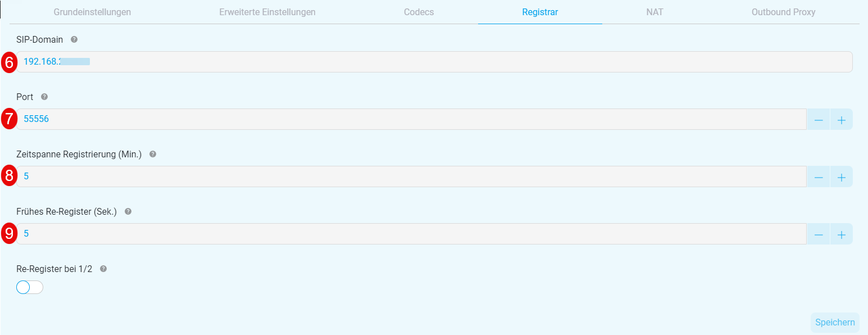Viewport: 868px width, 335px height.
Task: Show help for Frühes Re-Register (Sek.)
Action: (x=128, y=211)
